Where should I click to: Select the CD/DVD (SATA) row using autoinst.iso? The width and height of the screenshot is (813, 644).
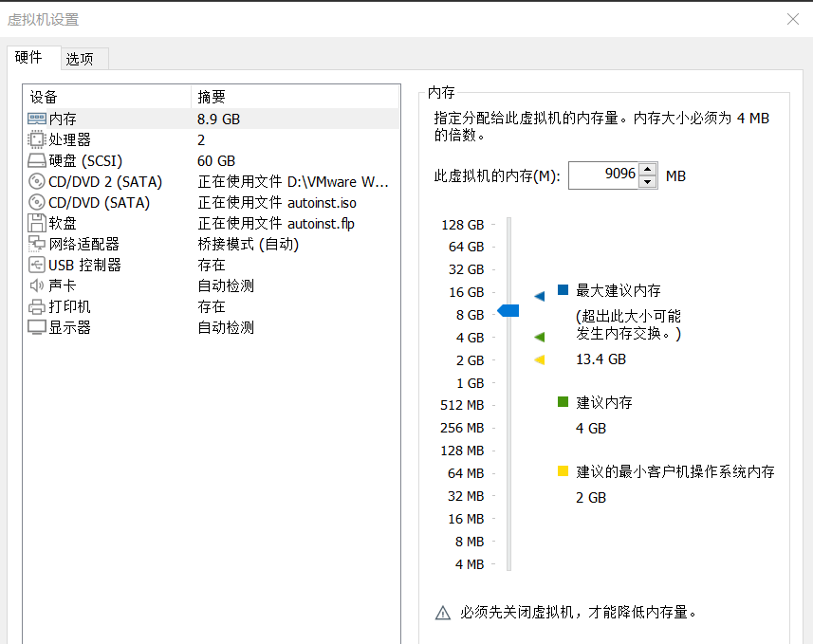pos(34,202)
